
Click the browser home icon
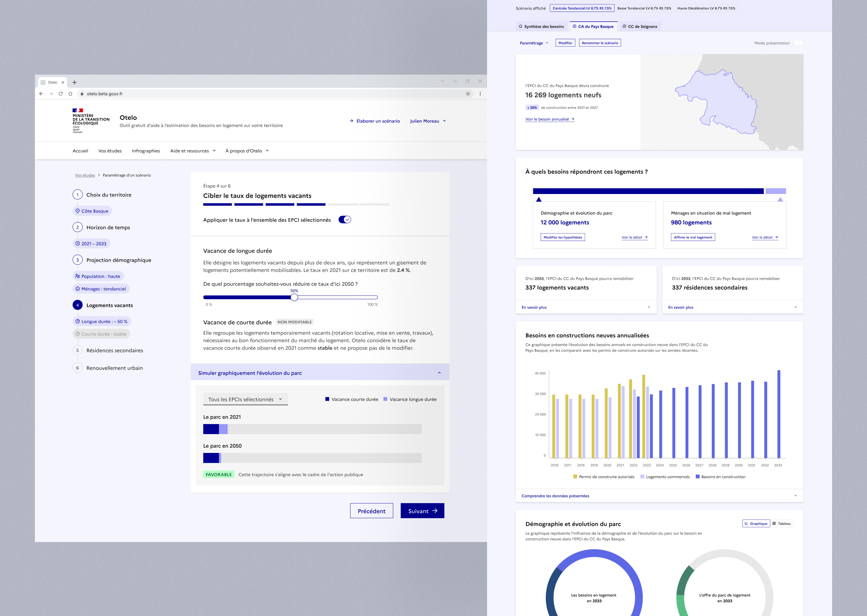pyautogui.click(x=70, y=94)
